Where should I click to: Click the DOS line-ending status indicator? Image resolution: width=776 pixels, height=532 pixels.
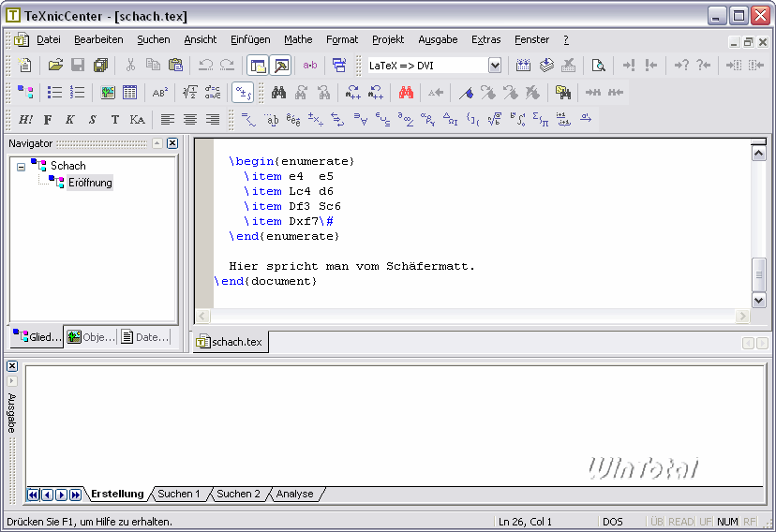pos(613,522)
